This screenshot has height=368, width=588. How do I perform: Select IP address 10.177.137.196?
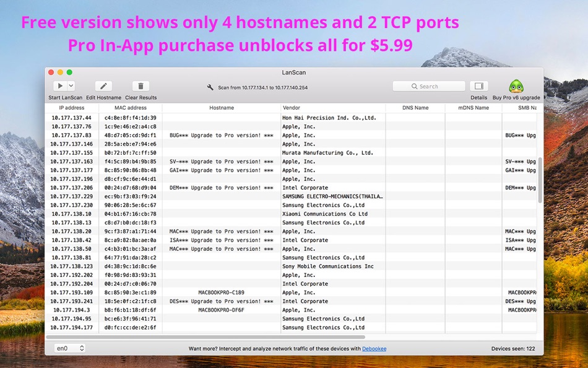72,179
